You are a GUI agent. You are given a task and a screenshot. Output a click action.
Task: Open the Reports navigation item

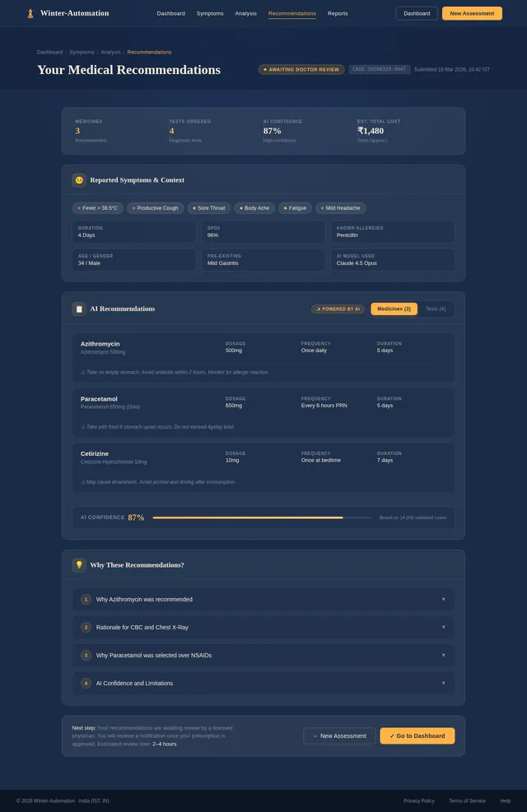tap(338, 13)
